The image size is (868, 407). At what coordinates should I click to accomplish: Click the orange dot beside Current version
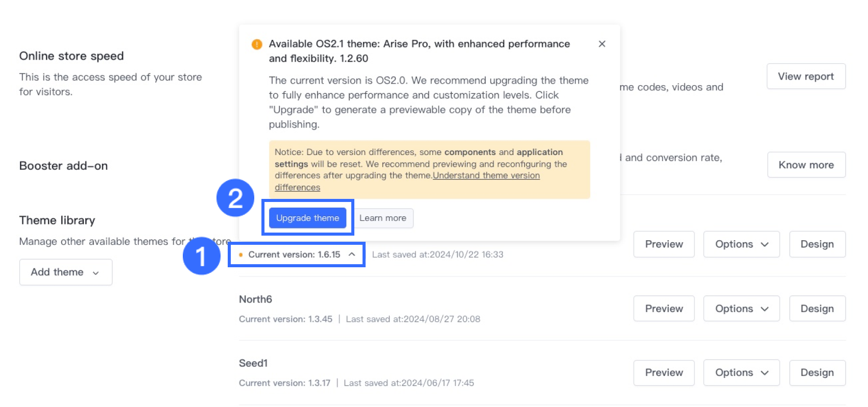[x=240, y=255]
